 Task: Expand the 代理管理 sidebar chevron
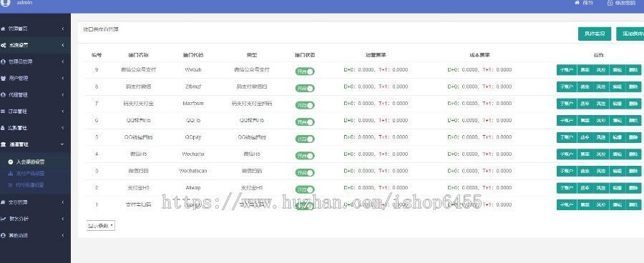(63, 95)
